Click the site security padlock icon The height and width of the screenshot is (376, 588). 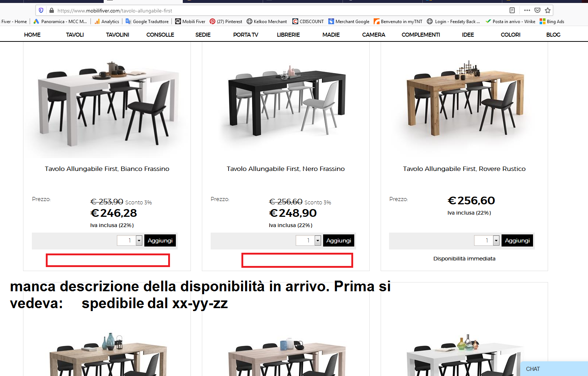[x=52, y=11]
